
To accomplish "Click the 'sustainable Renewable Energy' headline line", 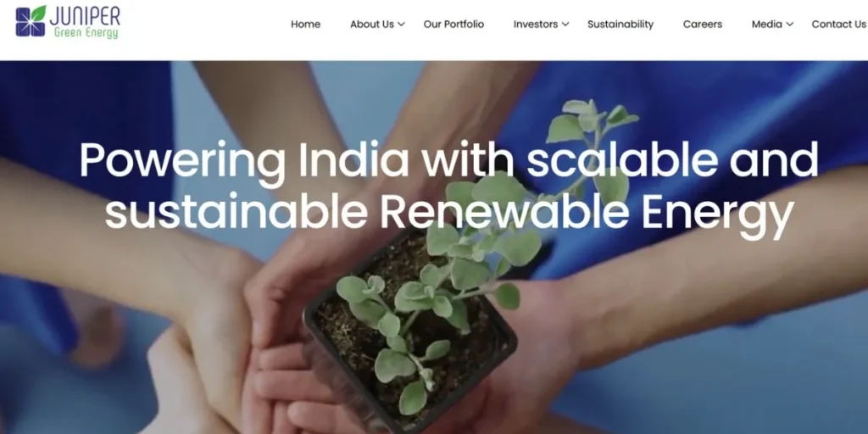I will 449,214.
